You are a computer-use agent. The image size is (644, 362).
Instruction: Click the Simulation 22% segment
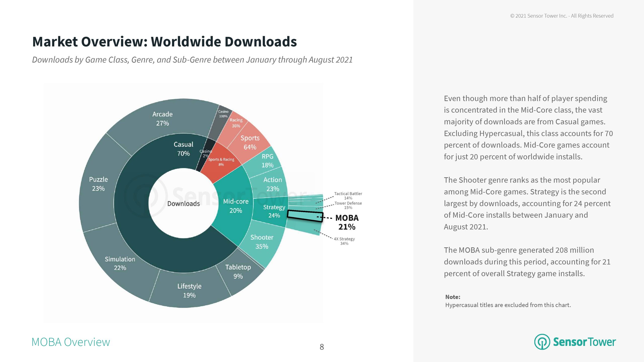coord(120,263)
